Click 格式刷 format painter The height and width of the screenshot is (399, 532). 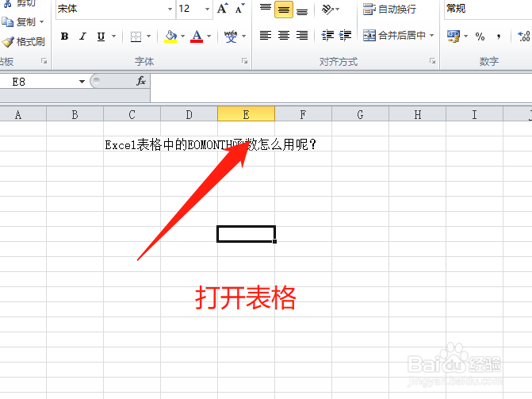(x=23, y=42)
